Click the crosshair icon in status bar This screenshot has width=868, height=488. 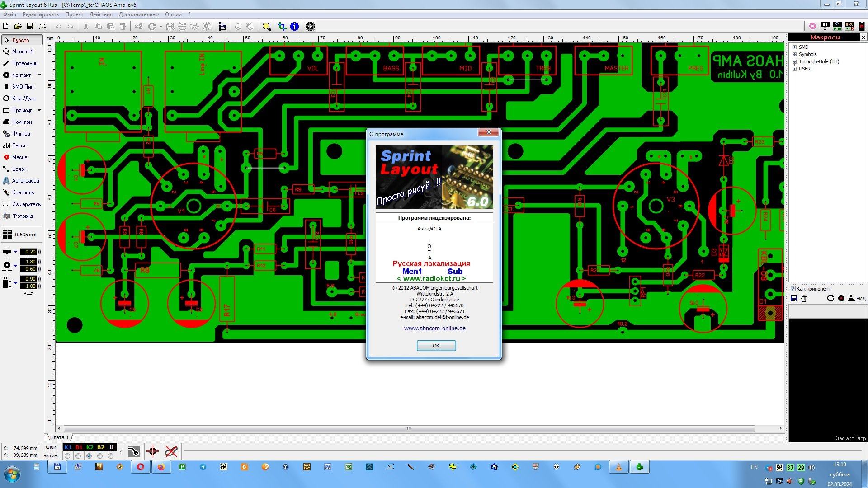pos(152,451)
